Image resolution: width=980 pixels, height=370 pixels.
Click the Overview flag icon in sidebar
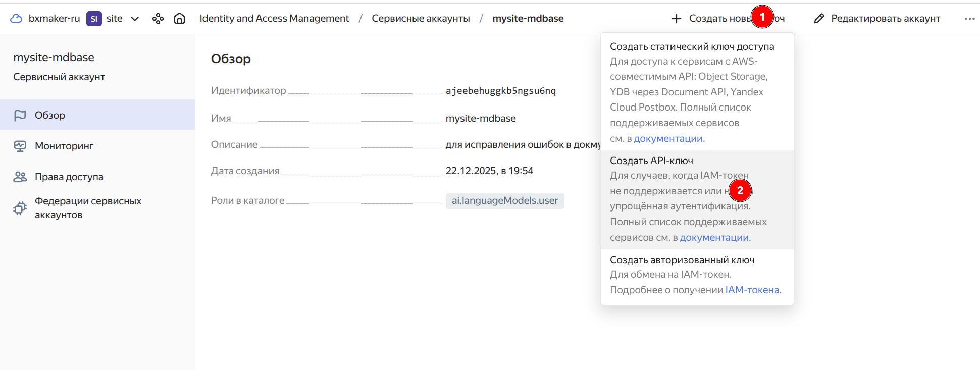point(20,115)
